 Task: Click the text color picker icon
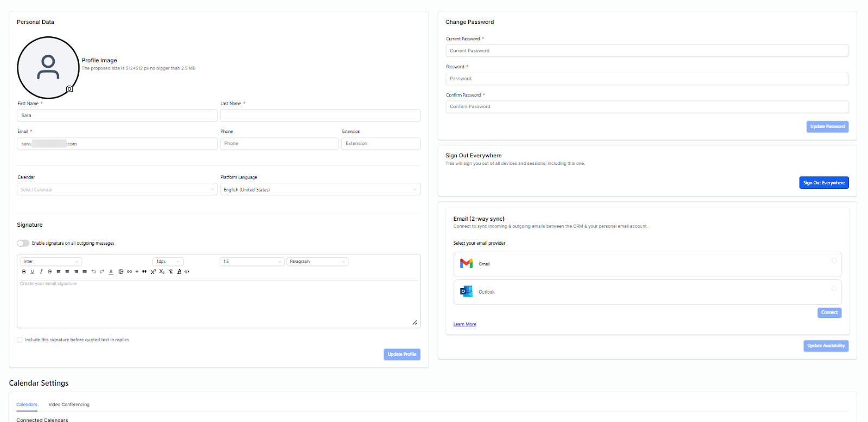tap(111, 272)
